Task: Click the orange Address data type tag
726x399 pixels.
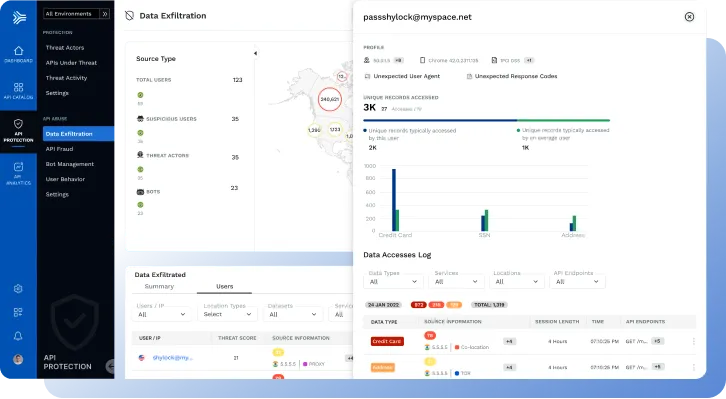Action: pyautogui.click(x=382, y=368)
